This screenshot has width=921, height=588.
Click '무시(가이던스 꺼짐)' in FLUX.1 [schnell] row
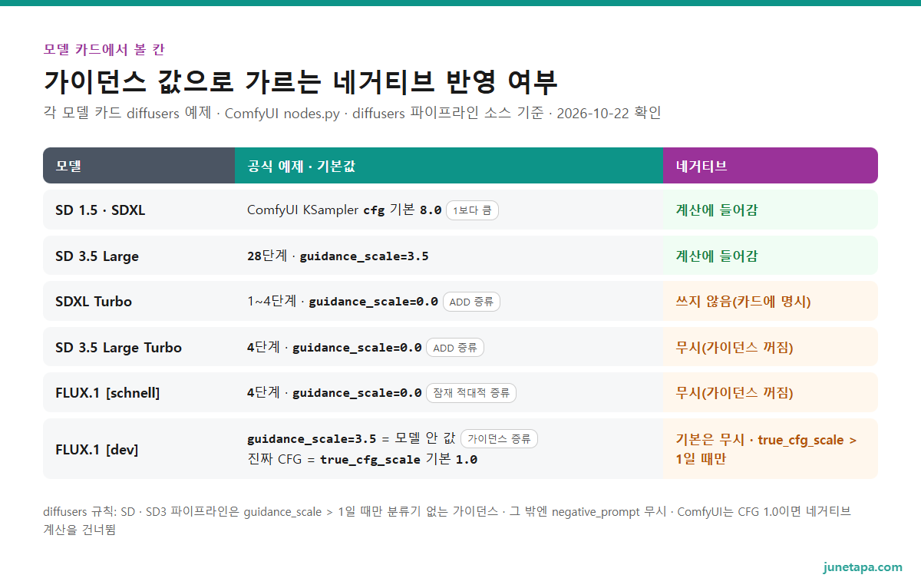click(x=734, y=393)
